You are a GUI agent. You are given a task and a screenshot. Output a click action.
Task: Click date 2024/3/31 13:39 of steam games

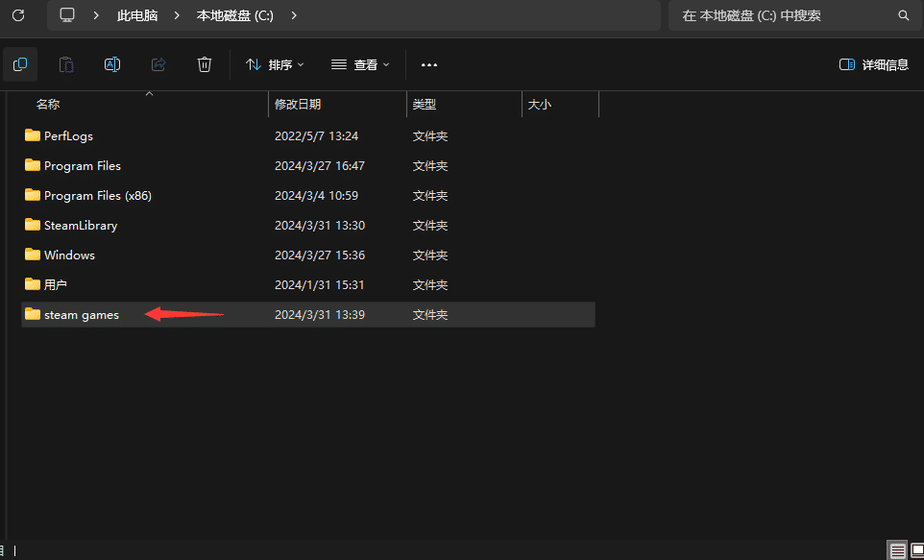(320, 315)
